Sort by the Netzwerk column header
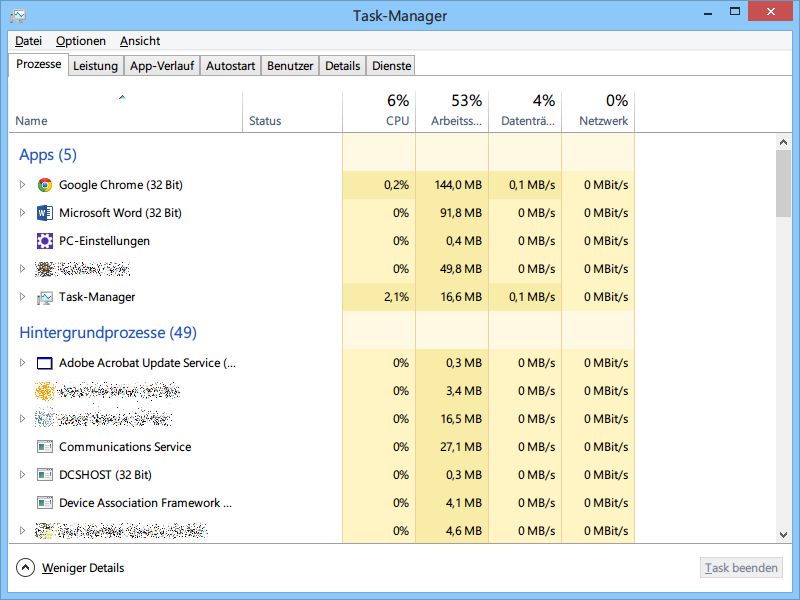This screenshot has width=800, height=600. pos(598,112)
